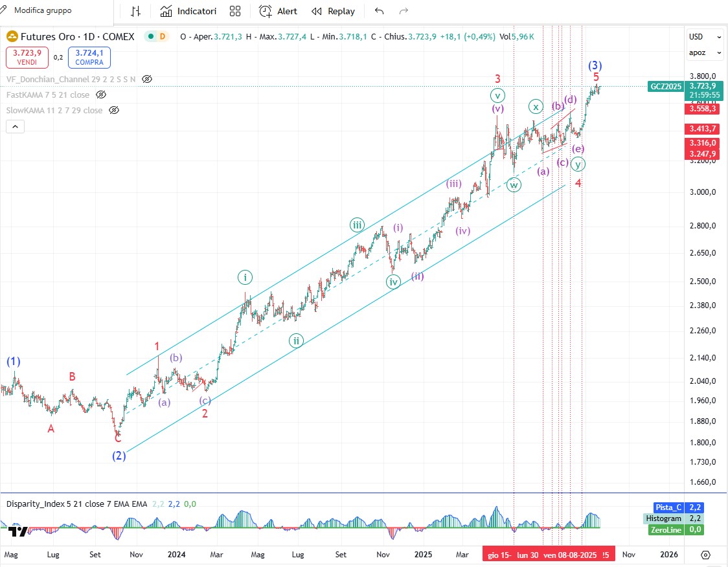Screen dimensions: 728x567
Task: Click the circled w wave label
Action: (514, 185)
